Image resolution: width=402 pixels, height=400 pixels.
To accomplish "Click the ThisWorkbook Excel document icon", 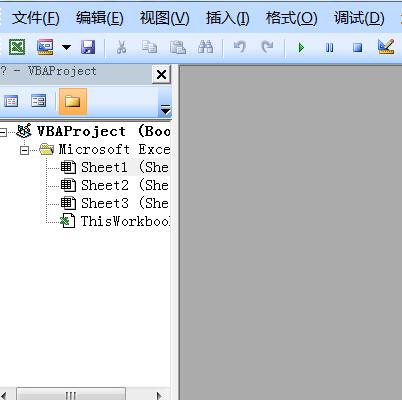I will coord(68,221).
